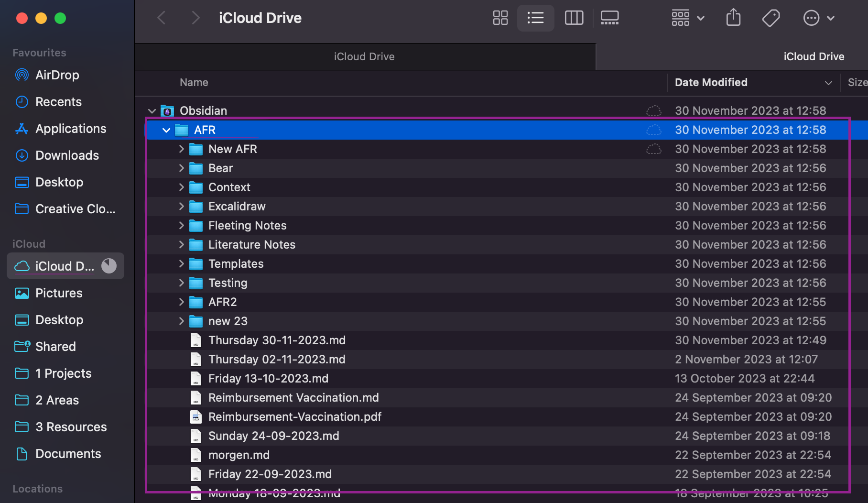The height and width of the screenshot is (503, 868).
Task: Switch to the left iCloud Drive tab
Action: pos(364,56)
